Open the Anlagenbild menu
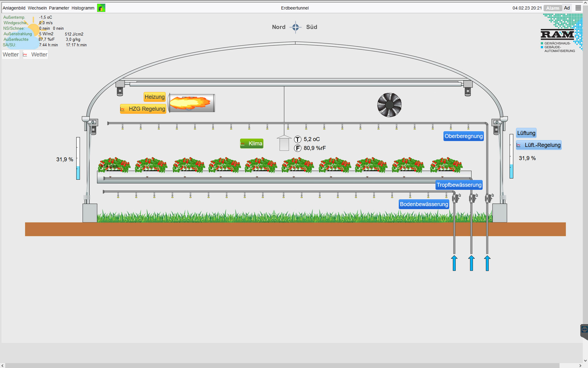This screenshot has height=368, width=588. click(x=14, y=8)
